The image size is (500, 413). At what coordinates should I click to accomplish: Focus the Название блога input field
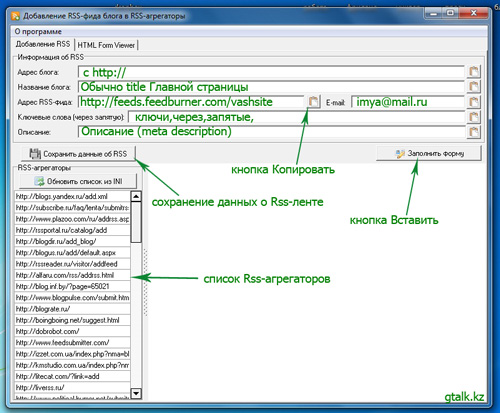click(271, 87)
